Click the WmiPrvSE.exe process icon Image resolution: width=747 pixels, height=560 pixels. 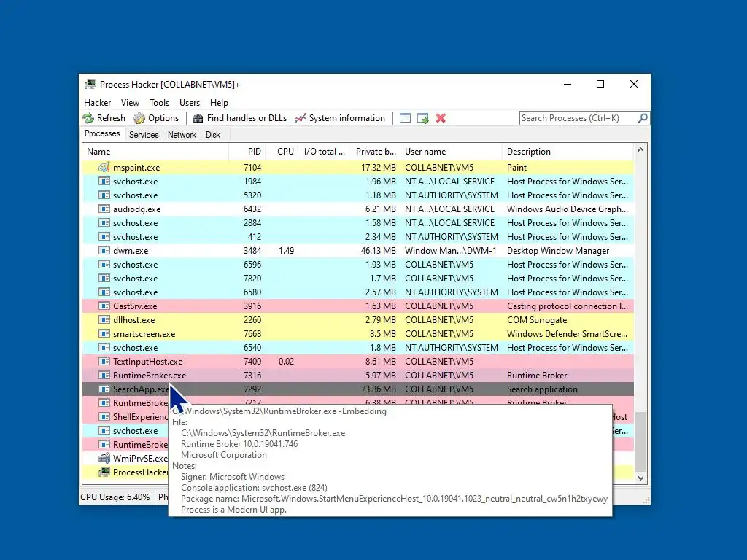(x=104, y=458)
